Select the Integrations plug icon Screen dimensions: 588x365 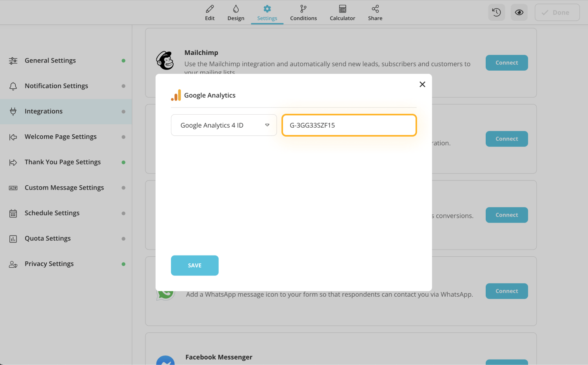coord(13,111)
